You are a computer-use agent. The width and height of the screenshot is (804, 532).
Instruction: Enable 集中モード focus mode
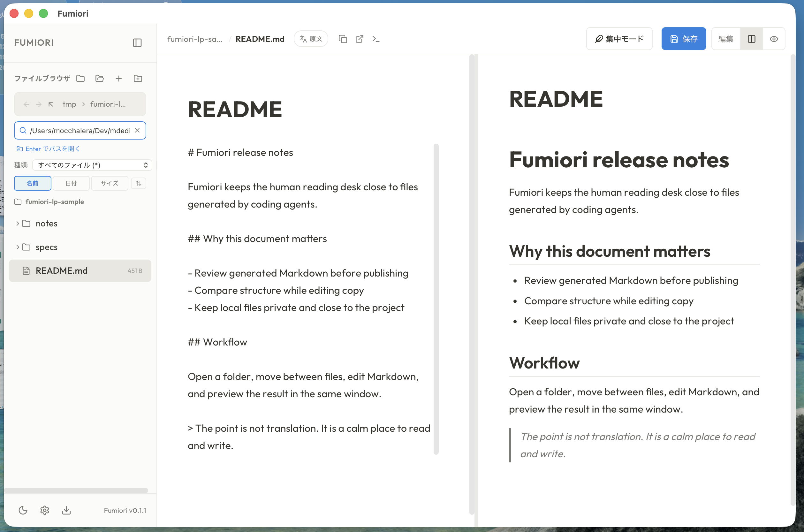click(x=619, y=39)
